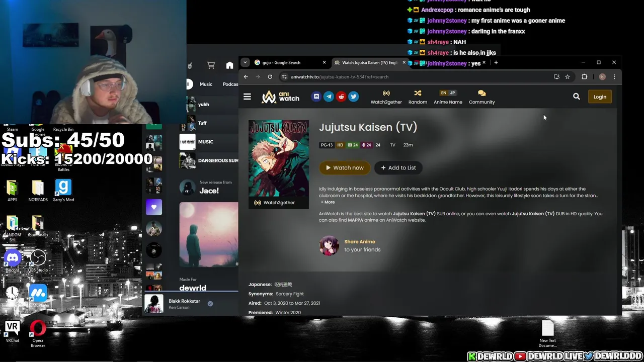The image size is (644, 362).
Task: Select the Watch Jujutsu Kaisen tab
Action: (369, 63)
